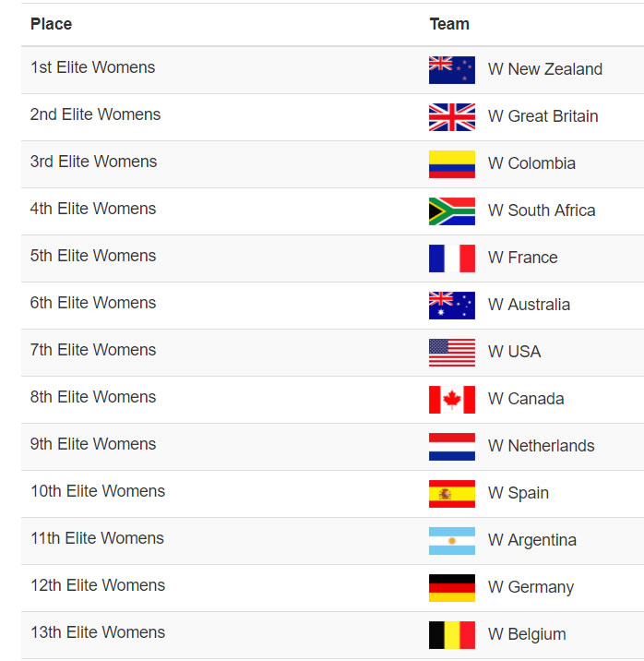Click the Team column header

click(x=449, y=24)
